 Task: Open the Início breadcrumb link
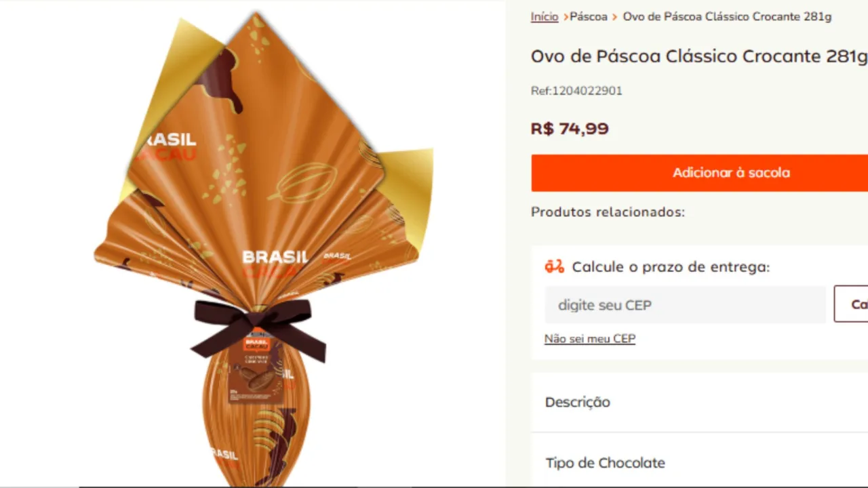coord(545,16)
